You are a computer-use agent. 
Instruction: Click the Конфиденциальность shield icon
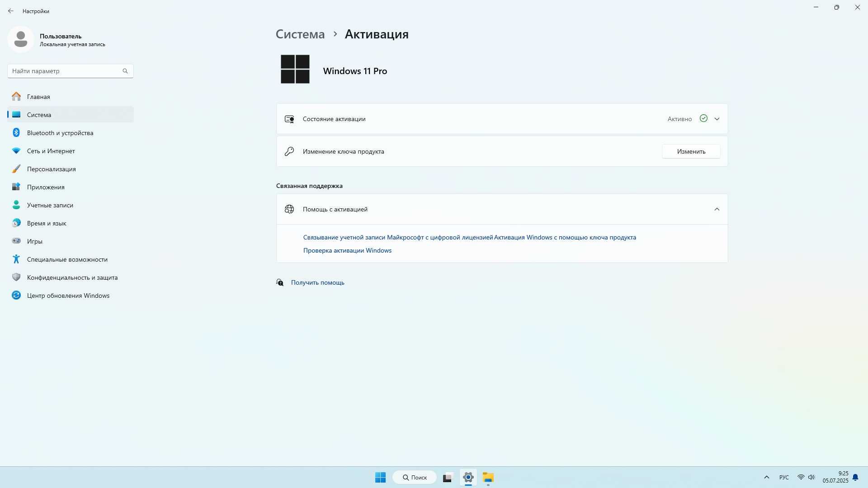[x=16, y=277]
